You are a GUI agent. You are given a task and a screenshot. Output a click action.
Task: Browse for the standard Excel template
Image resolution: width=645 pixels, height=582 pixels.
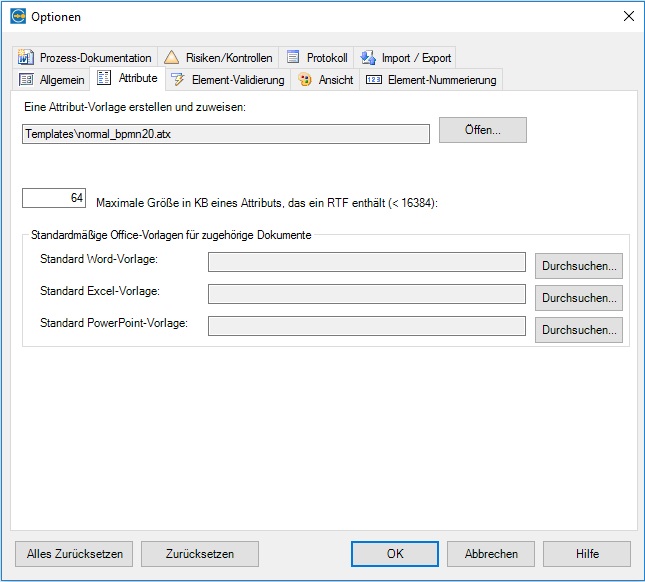(x=579, y=298)
